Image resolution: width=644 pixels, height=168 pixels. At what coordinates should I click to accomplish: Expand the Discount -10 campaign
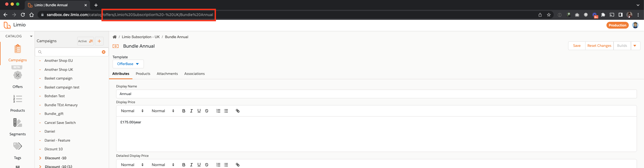pos(40,158)
